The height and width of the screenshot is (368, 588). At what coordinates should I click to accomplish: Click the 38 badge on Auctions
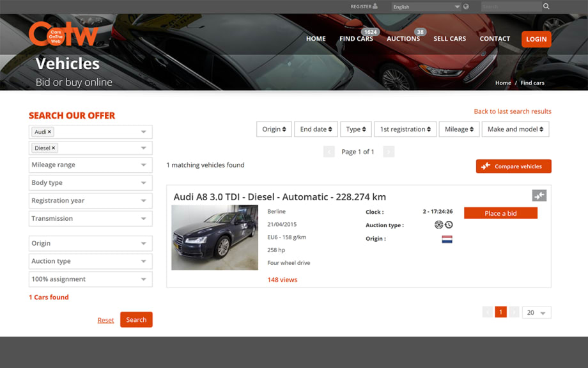pyautogui.click(x=421, y=32)
